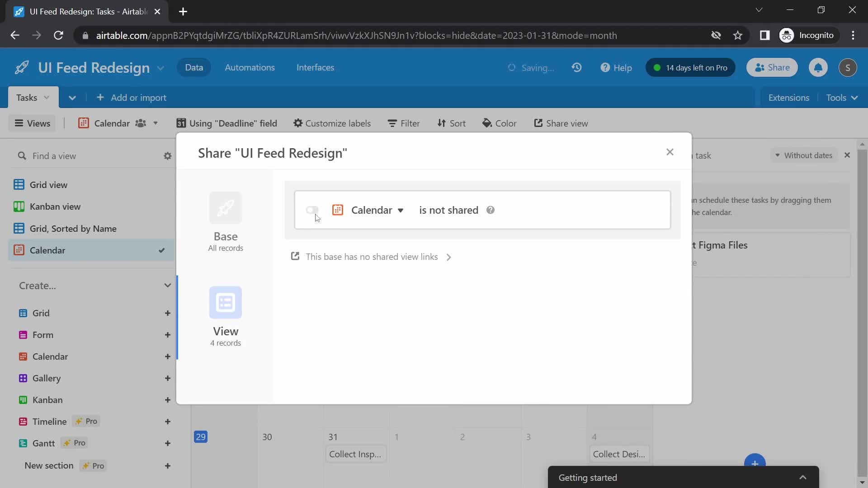The height and width of the screenshot is (488, 868).
Task: Toggle the Calendar sharing switch
Action: (x=312, y=210)
